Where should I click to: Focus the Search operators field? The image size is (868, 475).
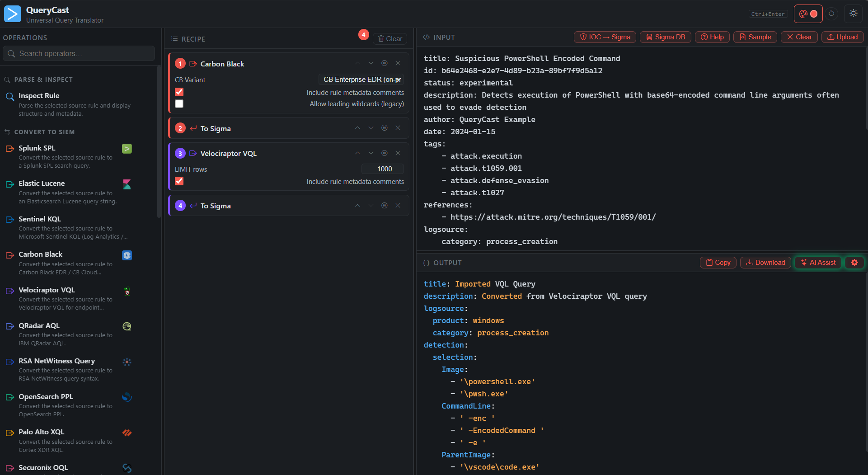pos(79,53)
